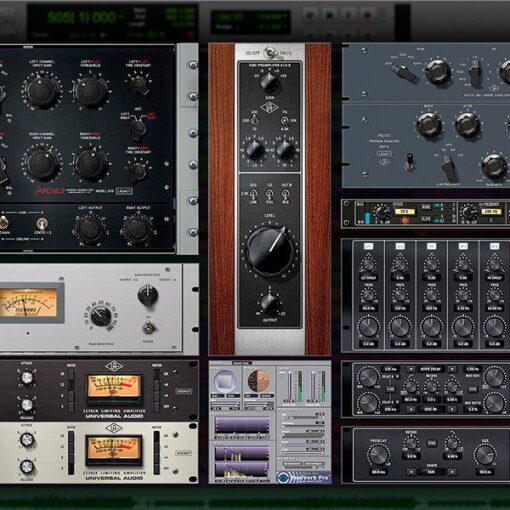The width and height of the screenshot is (510, 510).
Task: Adjust first band gain knob on 5-band EQ
Action: tap(368, 327)
